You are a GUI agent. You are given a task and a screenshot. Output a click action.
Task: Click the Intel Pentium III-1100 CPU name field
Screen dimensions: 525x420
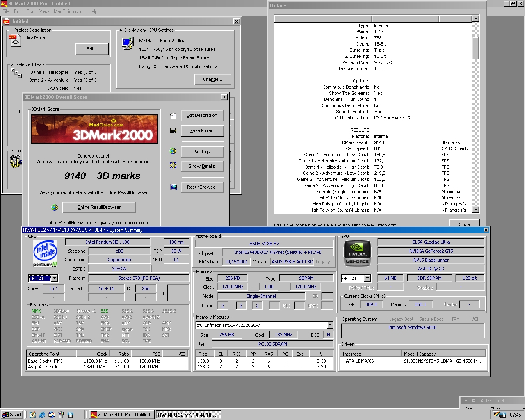click(x=107, y=242)
